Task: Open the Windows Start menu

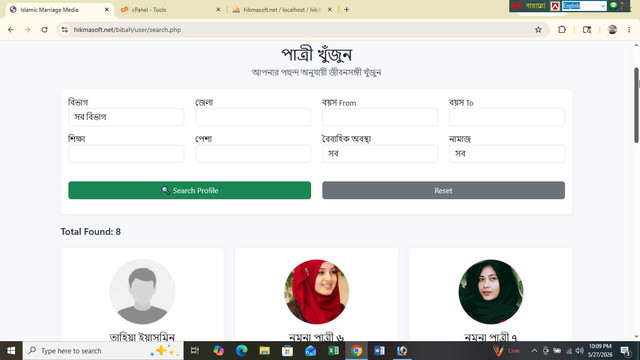Action: (x=11, y=351)
